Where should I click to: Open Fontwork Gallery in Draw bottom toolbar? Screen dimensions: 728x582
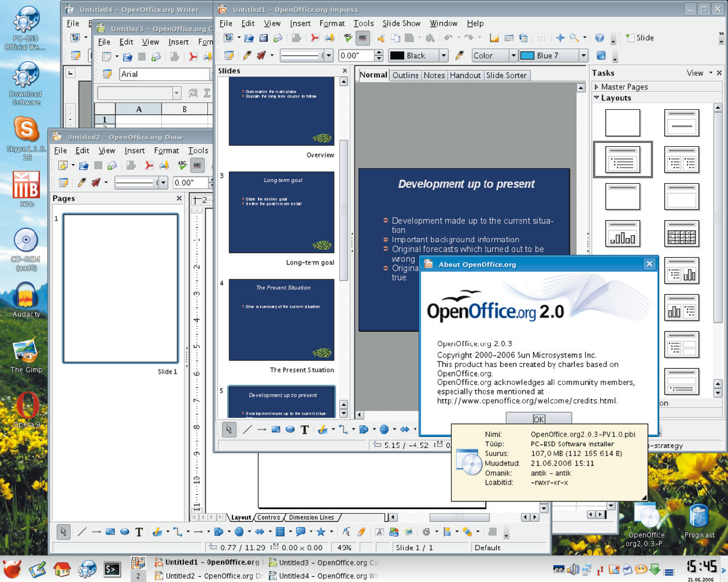point(379,532)
